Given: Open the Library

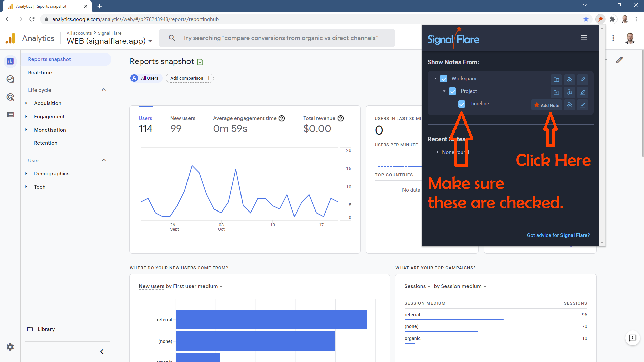Looking at the screenshot, I should point(41,329).
